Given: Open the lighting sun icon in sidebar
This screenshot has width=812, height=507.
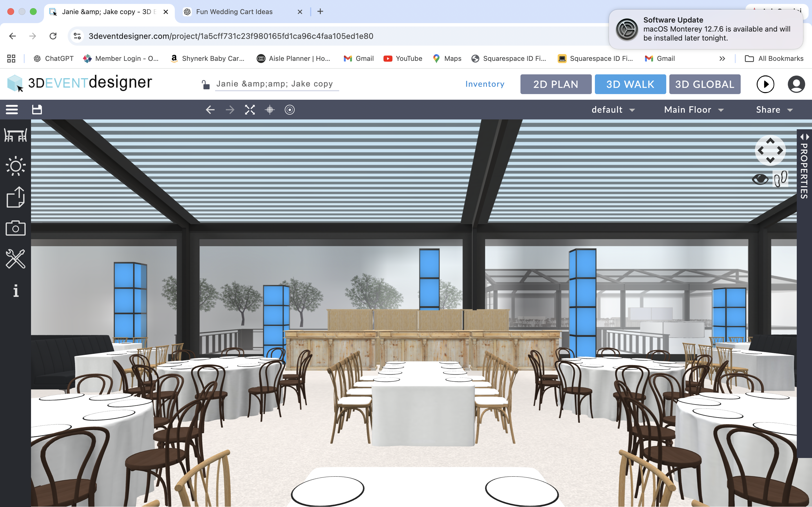Looking at the screenshot, I should pos(16,166).
